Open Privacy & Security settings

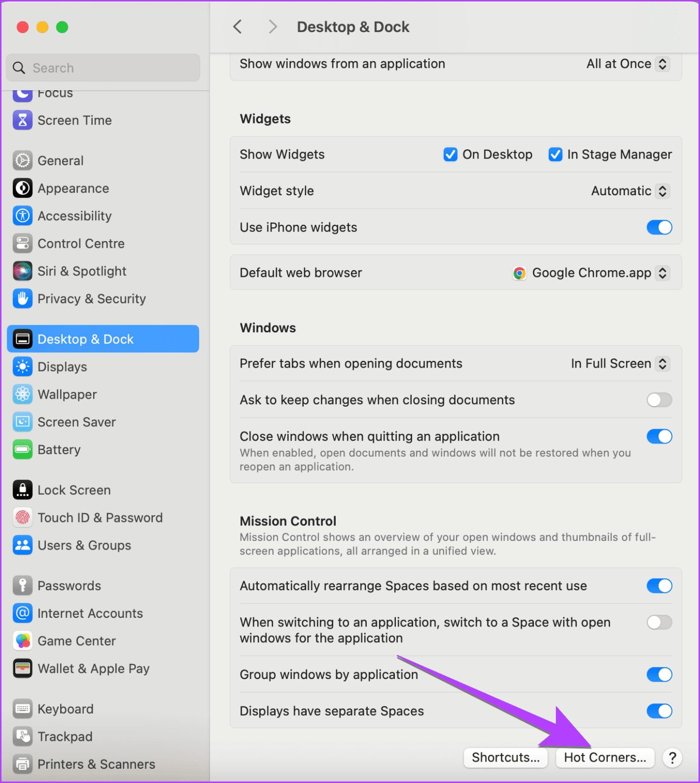[x=92, y=299]
